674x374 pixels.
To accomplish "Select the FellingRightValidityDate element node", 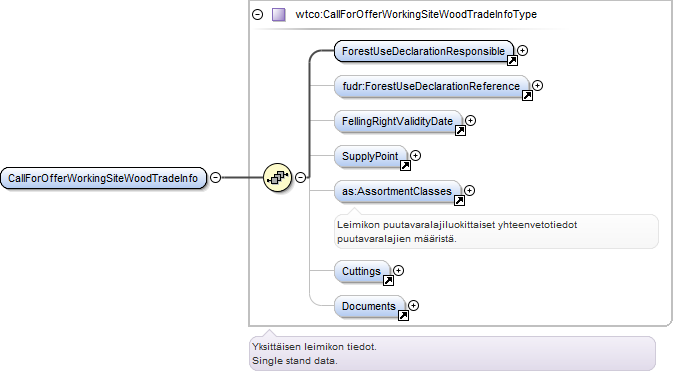I will 398,121.
